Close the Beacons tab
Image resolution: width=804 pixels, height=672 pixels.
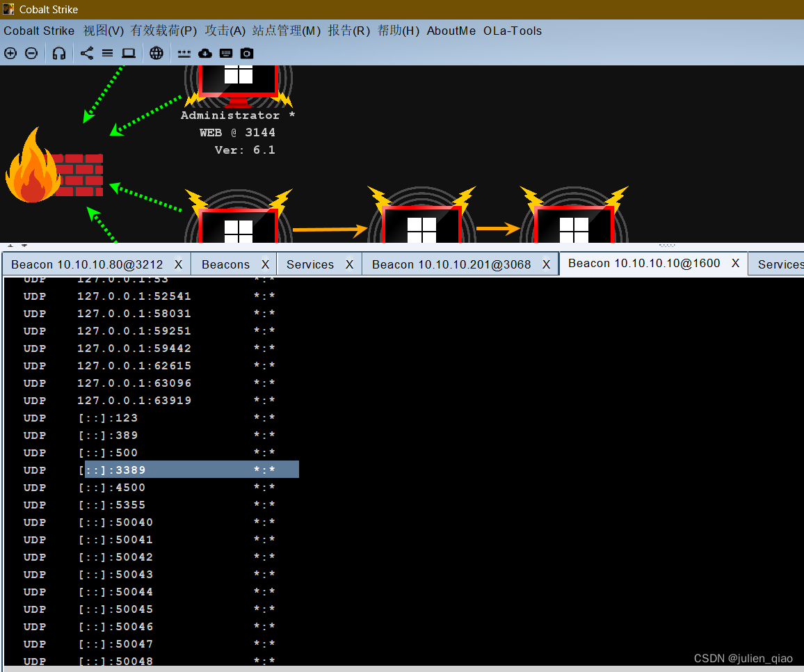[265, 264]
